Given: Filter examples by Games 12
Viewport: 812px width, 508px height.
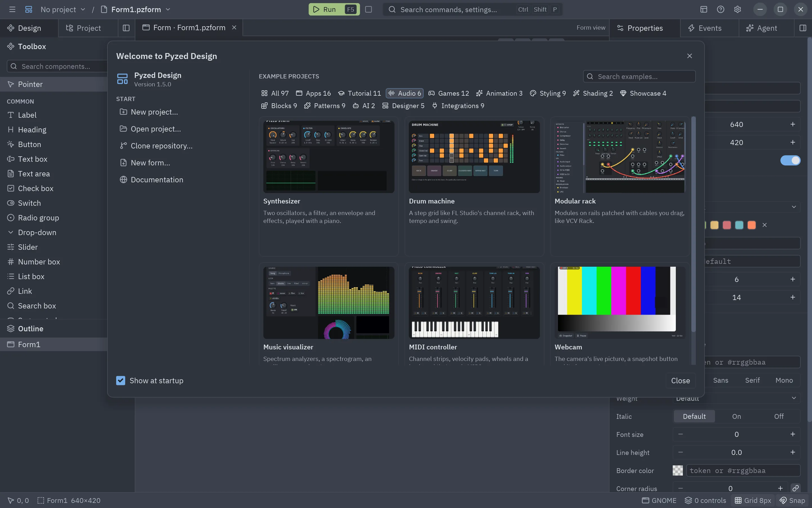Looking at the screenshot, I should [449, 93].
